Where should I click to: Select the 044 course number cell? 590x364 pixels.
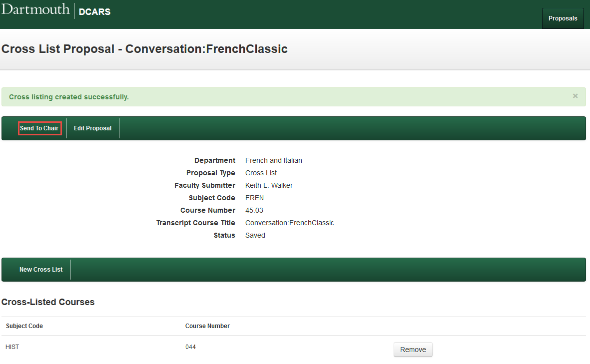click(190, 347)
